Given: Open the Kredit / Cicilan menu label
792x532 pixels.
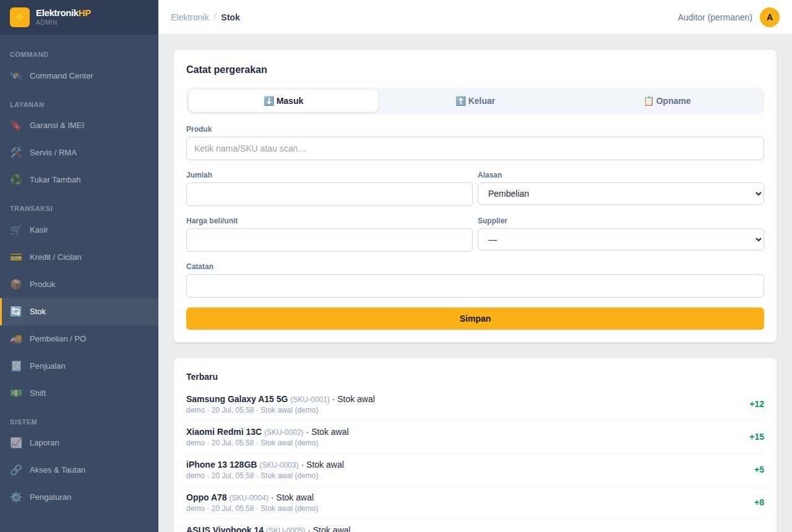Looking at the screenshot, I should tap(56, 257).
